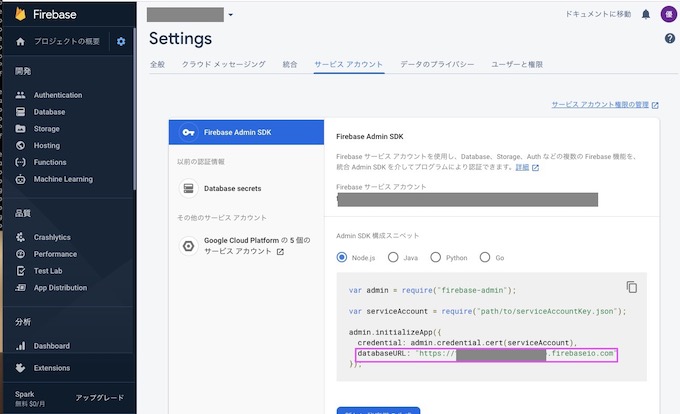The image size is (680, 414).
Task: Open the project overview home icon
Action: [20, 42]
